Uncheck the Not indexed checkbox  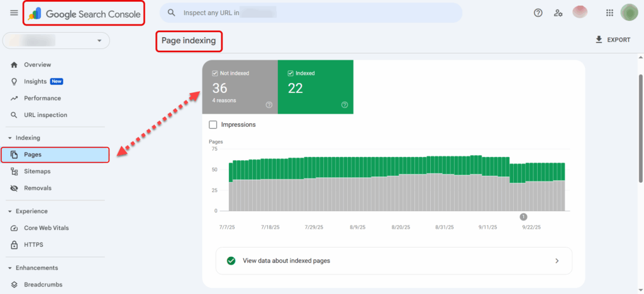pos(214,73)
